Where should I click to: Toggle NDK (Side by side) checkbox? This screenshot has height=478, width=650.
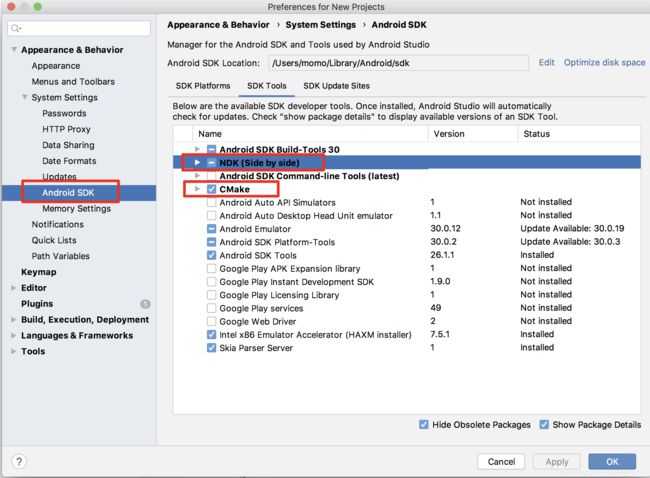coord(211,163)
